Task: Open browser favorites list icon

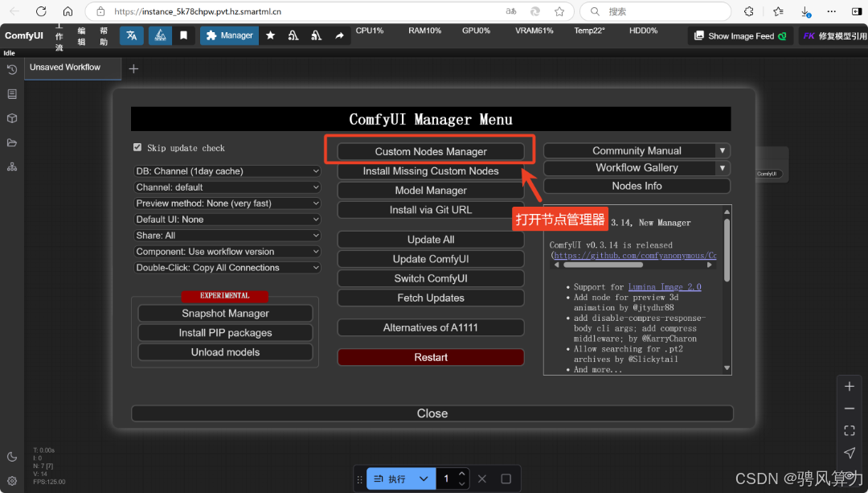Action: tap(778, 11)
